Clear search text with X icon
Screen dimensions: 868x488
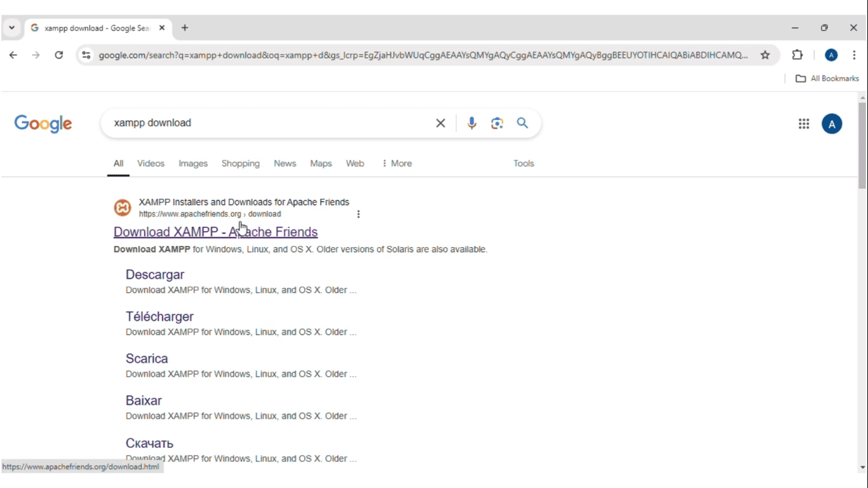[x=440, y=123]
